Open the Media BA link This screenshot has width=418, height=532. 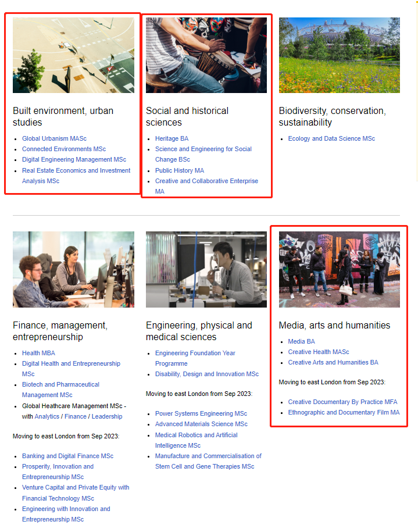(301, 341)
